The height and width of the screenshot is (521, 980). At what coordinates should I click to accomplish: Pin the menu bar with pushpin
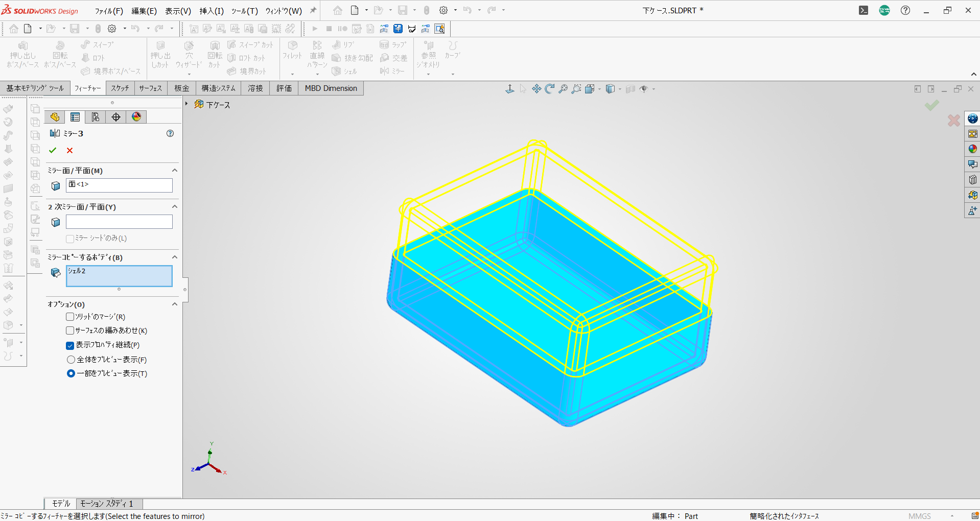313,10
